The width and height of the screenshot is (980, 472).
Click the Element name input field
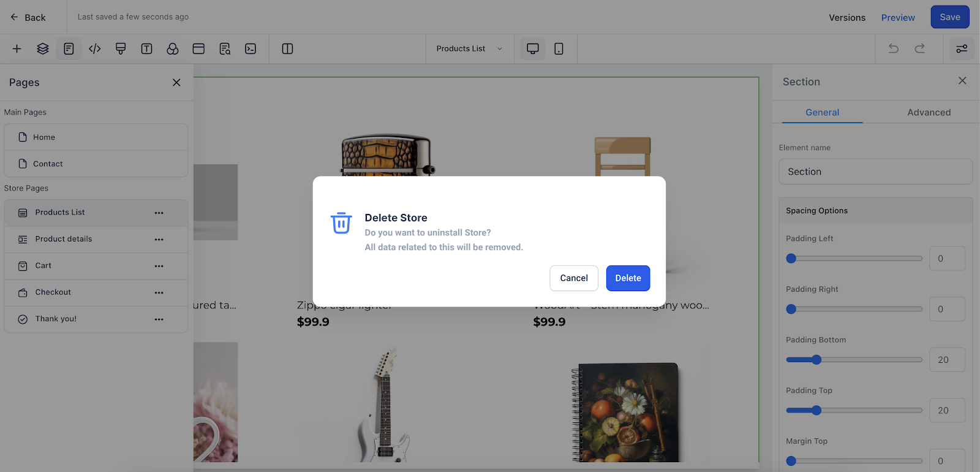point(875,172)
